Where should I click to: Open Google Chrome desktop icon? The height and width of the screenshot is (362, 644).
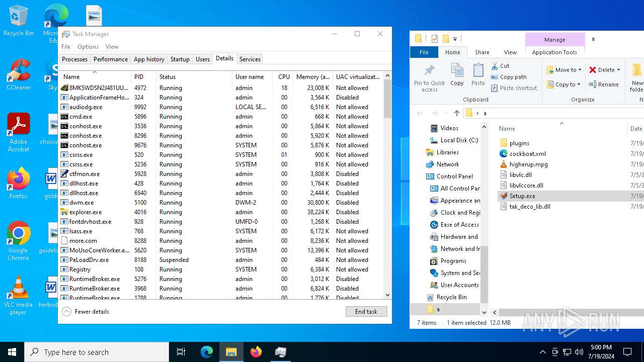coord(18,241)
